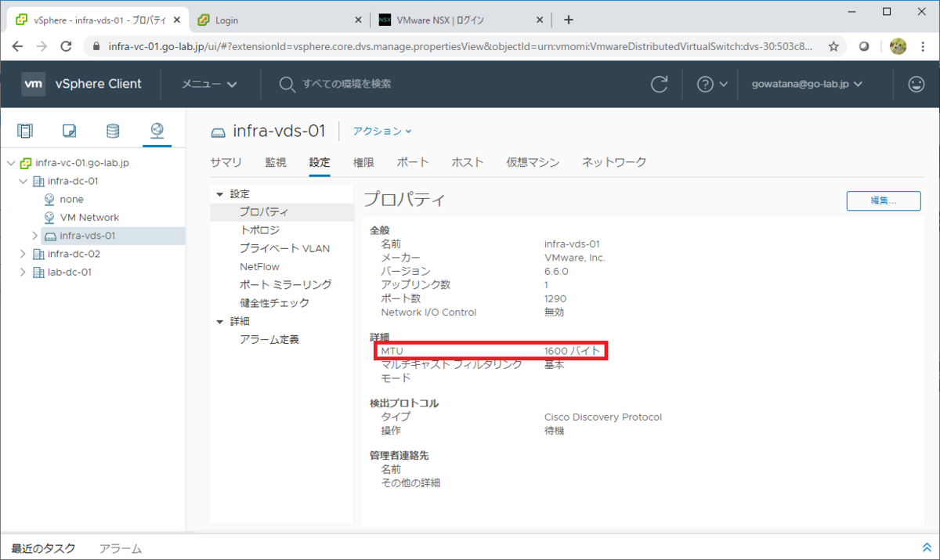The width and height of the screenshot is (940, 560).
Task: Open gowatana@go-lab.jp user dropdown
Action: (x=807, y=84)
